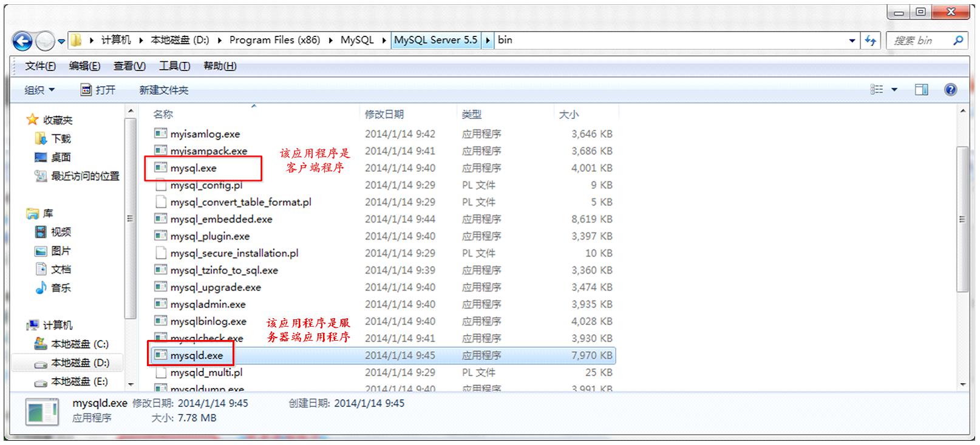Viewport: 980px width, 445px height.
Task: Click the Back navigation arrow button
Action: tap(22, 41)
